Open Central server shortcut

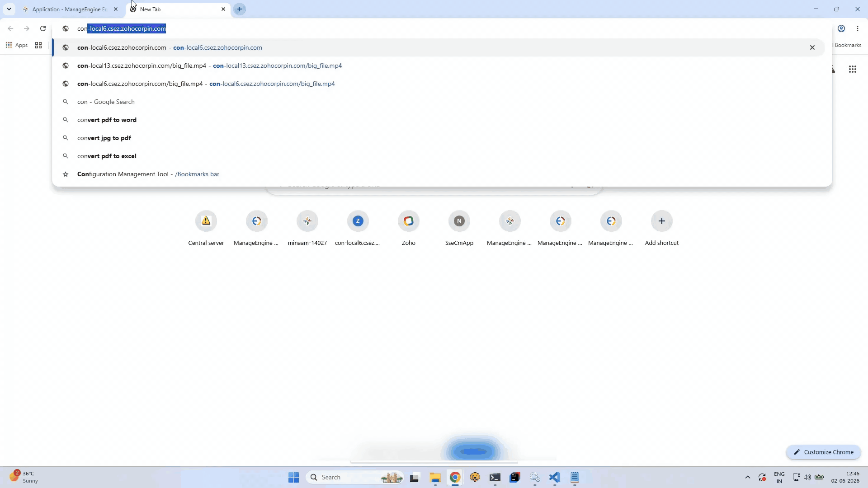tap(206, 229)
